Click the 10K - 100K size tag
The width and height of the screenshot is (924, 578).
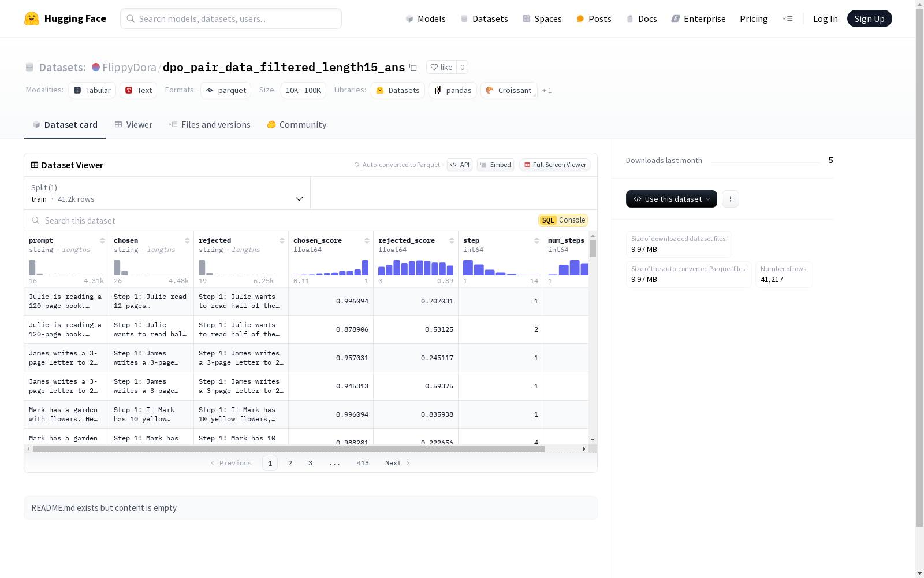coord(303,90)
